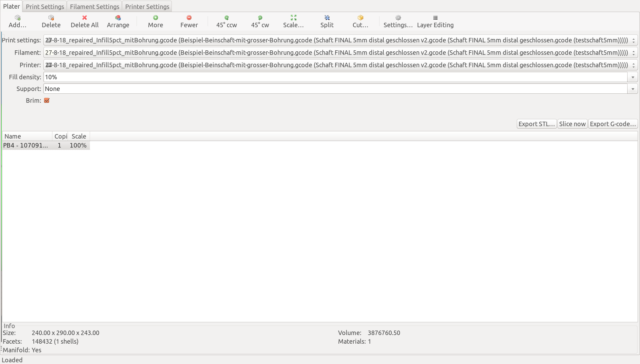
Task: Click the Export G-code button
Action: click(613, 124)
